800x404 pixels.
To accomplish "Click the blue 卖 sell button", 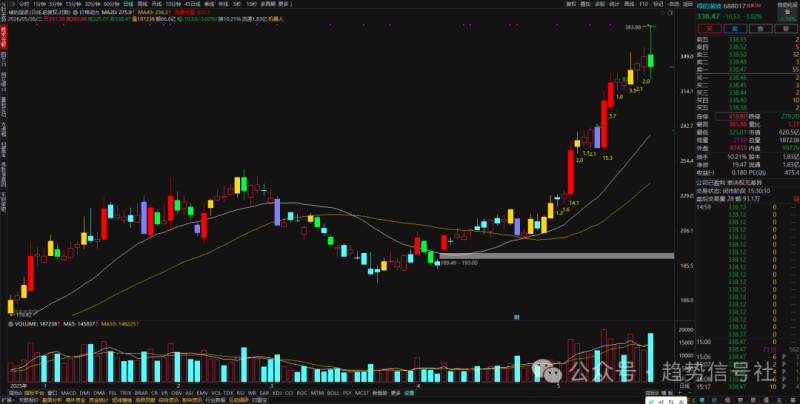I will pos(735,29).
